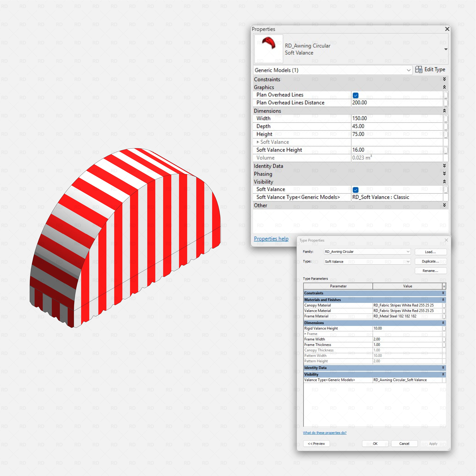Select the RD_Soft Valance : Classic value
The height and width of the screenshot is (476, 476).
(397, 197)
